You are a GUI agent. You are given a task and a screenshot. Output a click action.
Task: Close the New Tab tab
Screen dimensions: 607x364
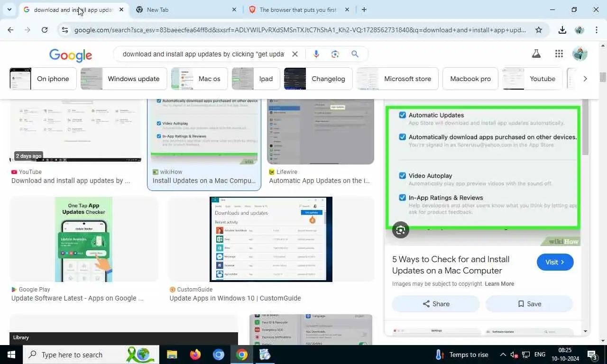(234, 9)
